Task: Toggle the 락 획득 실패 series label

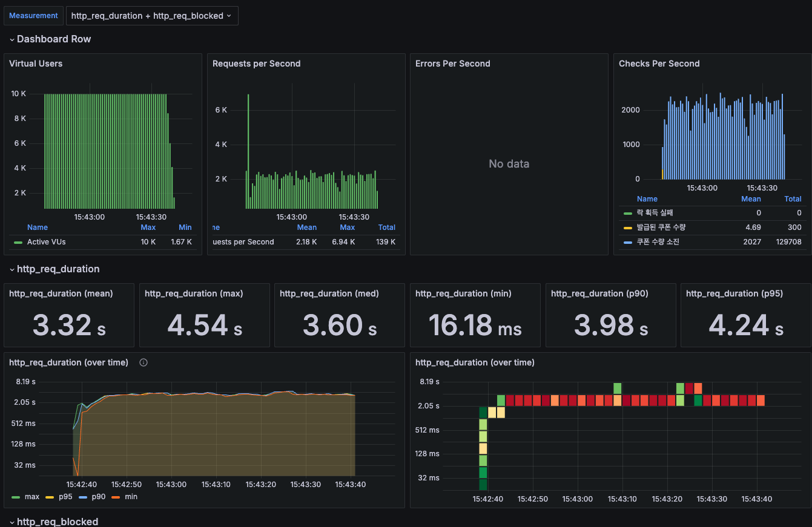Action: pyautogui.click(x=655, y=213)
